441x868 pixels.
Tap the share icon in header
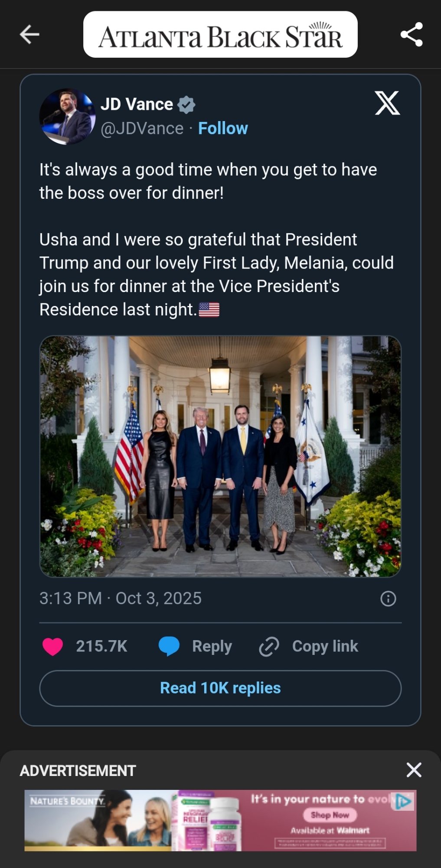click(x=411, y=34)
